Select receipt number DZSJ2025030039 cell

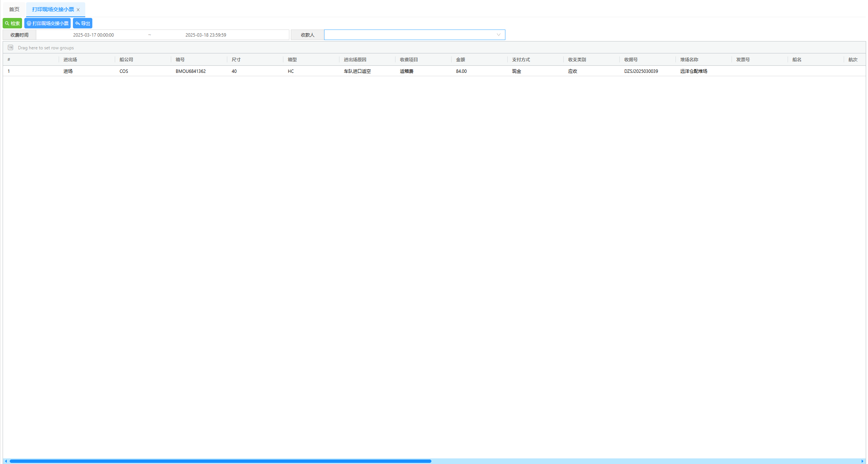pos(641,71)
